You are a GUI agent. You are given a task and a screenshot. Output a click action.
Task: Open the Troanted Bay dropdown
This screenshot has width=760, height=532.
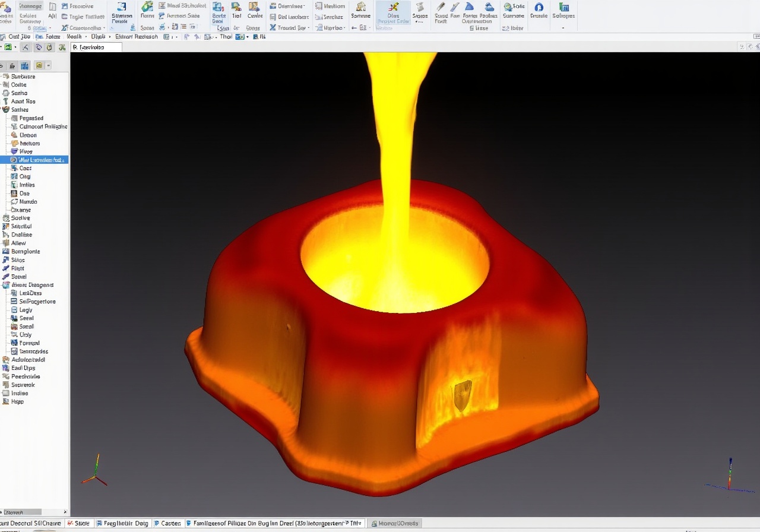click(291, 27)
